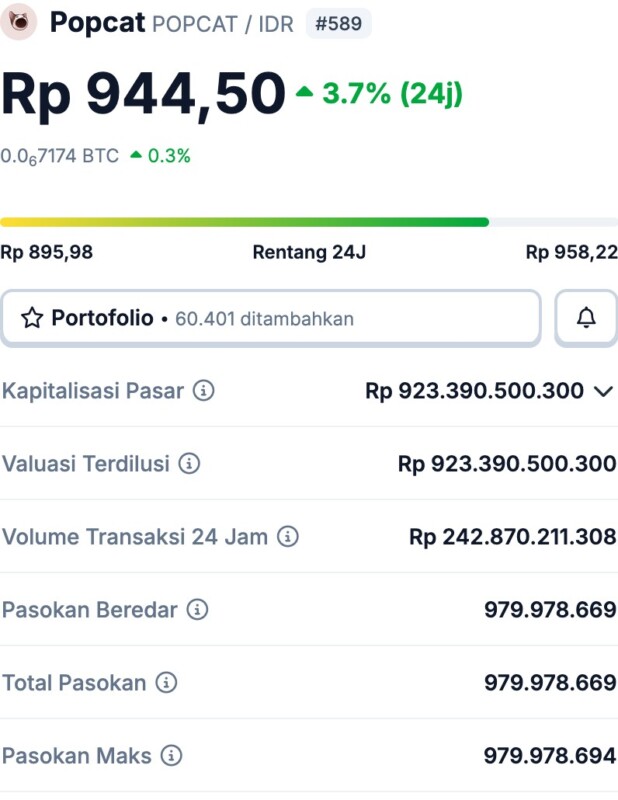Click the Rp 923.390.500.300 market cap value
The width and height of the screenshot is (618, 800).
tap(474, 391)
